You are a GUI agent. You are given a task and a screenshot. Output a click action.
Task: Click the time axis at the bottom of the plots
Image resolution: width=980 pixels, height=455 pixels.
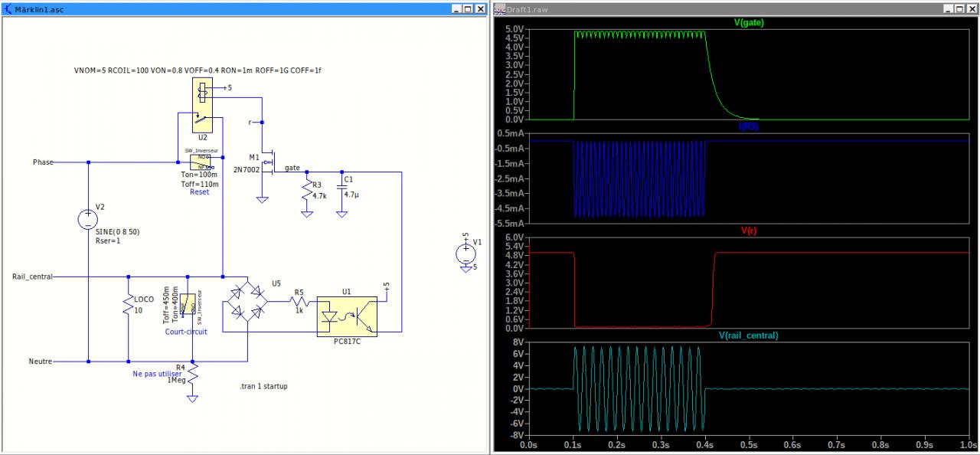click(750, 444)
